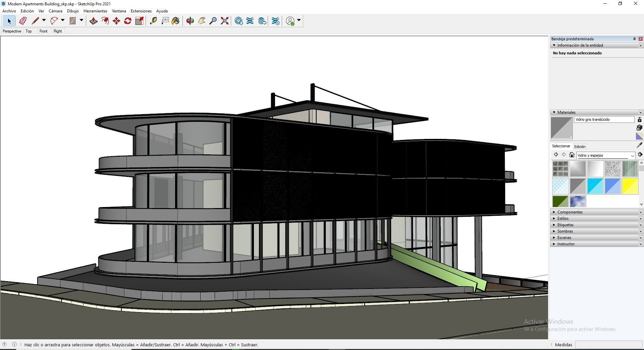This screenshot has width=644, height=350.
Task: Switch to the Edición tab in Materiales
Action: click(x=580, y=147)
